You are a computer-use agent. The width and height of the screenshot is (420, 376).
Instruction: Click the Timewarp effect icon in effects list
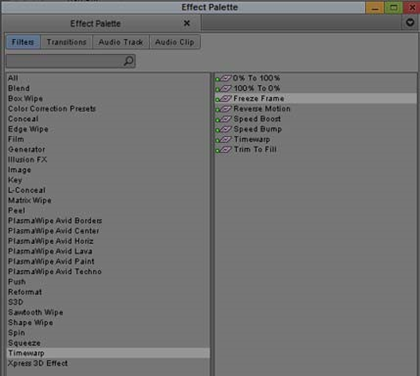(223, 139)
